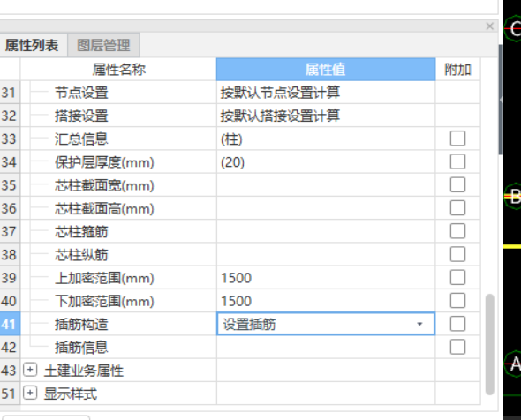Open the 插筋构造 dropdown arrow
This screenshot has width=521, height=420.
click(x=419, y=324)
